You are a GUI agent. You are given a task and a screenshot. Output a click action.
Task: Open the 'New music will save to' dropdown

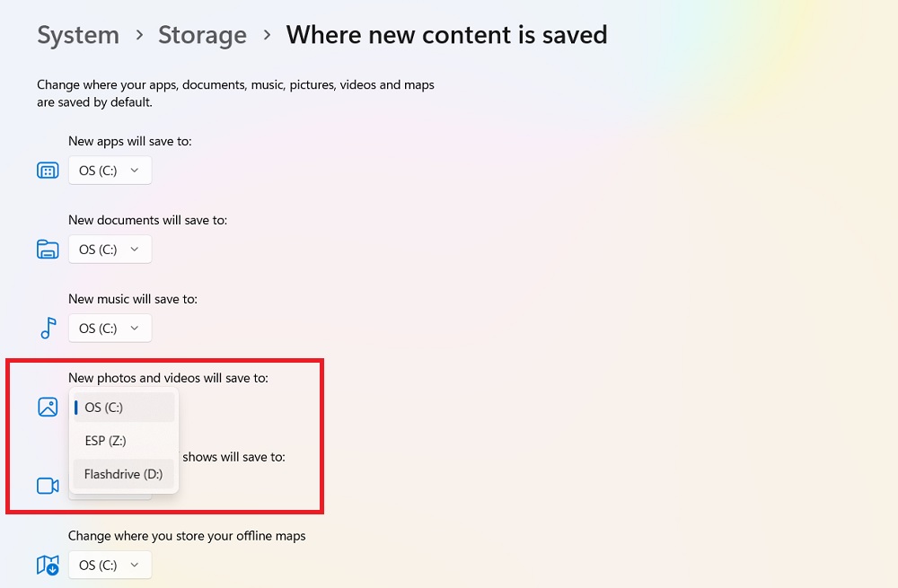coord(110,328)
